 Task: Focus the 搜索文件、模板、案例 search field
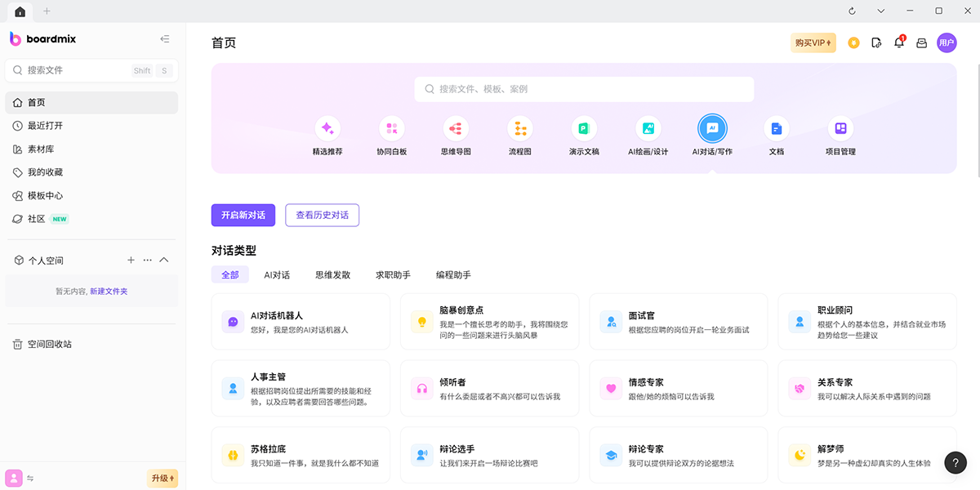(584, 89)
